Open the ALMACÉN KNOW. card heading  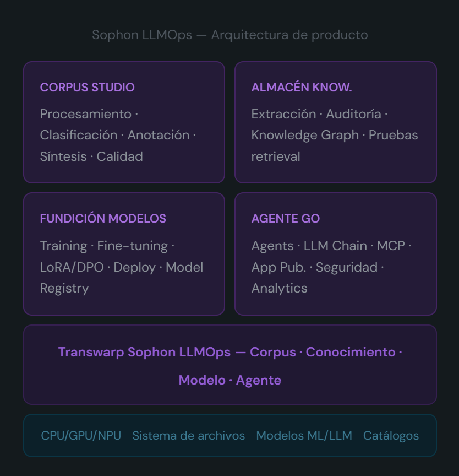(x=301, y=87)
